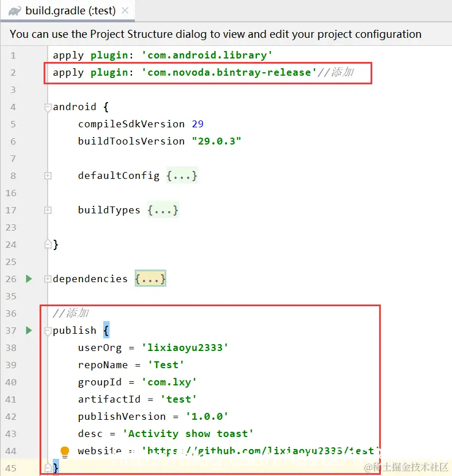The width and height of the screenshot is (452, 476).
Task: Close the build.gradle (:test) tab
Action: tap(125, 11)
